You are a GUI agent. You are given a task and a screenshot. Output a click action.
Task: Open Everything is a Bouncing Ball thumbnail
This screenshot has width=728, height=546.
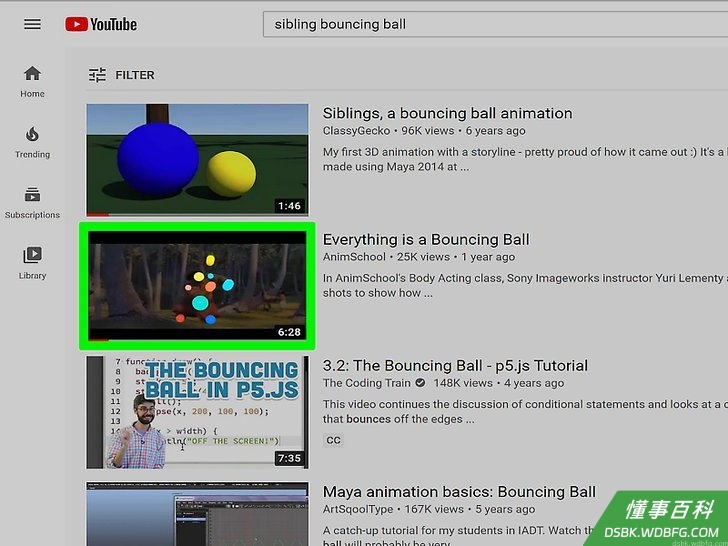pyautogui.click(x=197, y=286)
